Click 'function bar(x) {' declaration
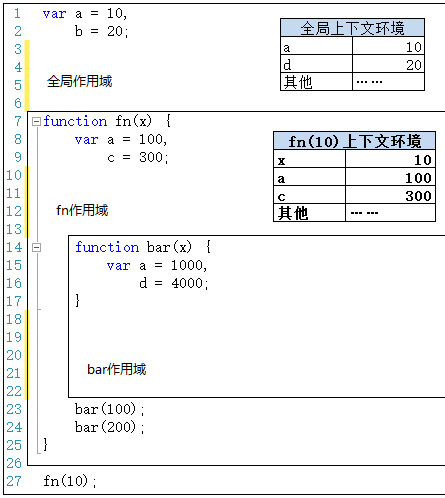 (143, 247)
